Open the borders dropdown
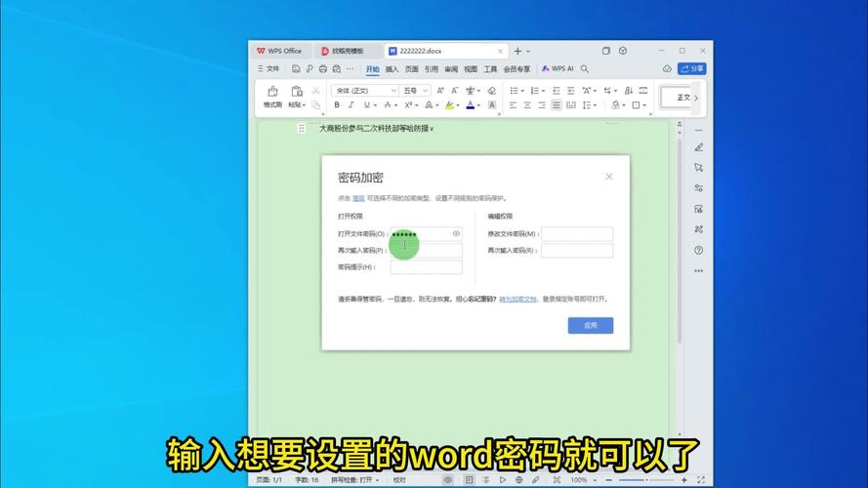The width and height of the screenshot is (868, 488). coord(644,105)
